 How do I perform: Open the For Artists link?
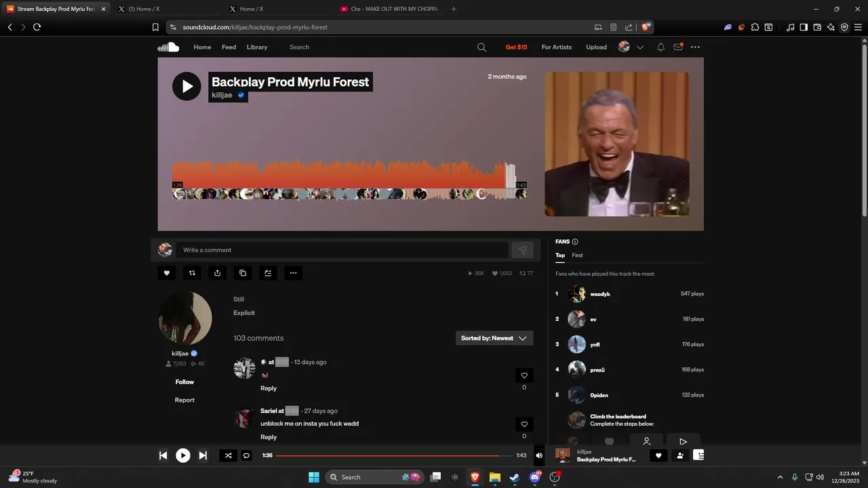[557, 47]
